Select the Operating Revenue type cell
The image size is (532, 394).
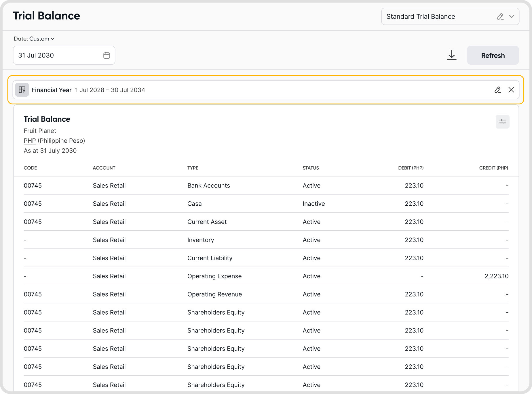tap(215, 294)
